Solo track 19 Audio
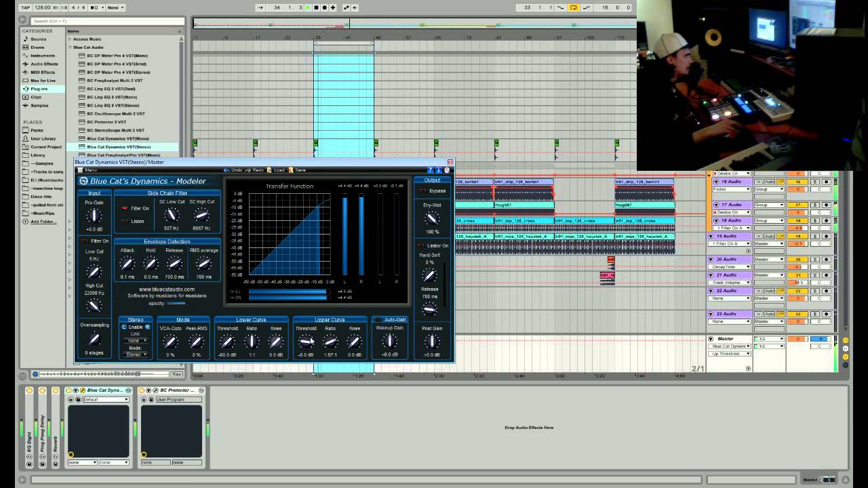Image resolution: width=868 pixels, height=488 pixels. pyautogui.click(x=815, y=236)
